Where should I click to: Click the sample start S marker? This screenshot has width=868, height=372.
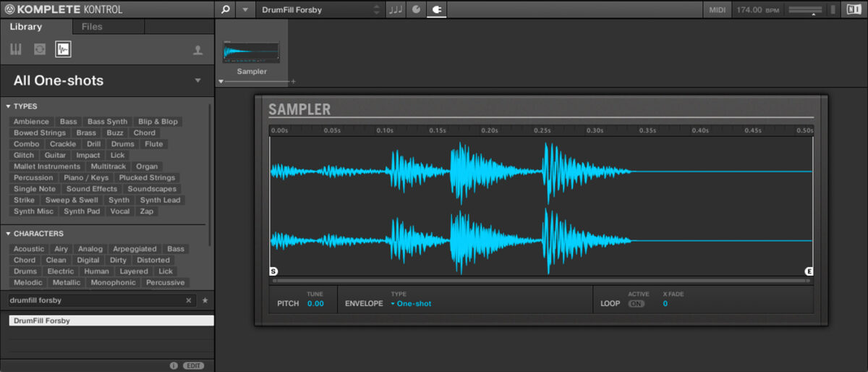coord(273,271)
